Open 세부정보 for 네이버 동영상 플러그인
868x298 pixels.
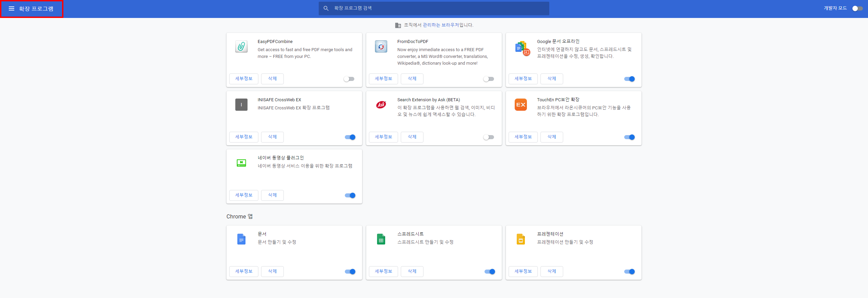(x=244, y=195)
